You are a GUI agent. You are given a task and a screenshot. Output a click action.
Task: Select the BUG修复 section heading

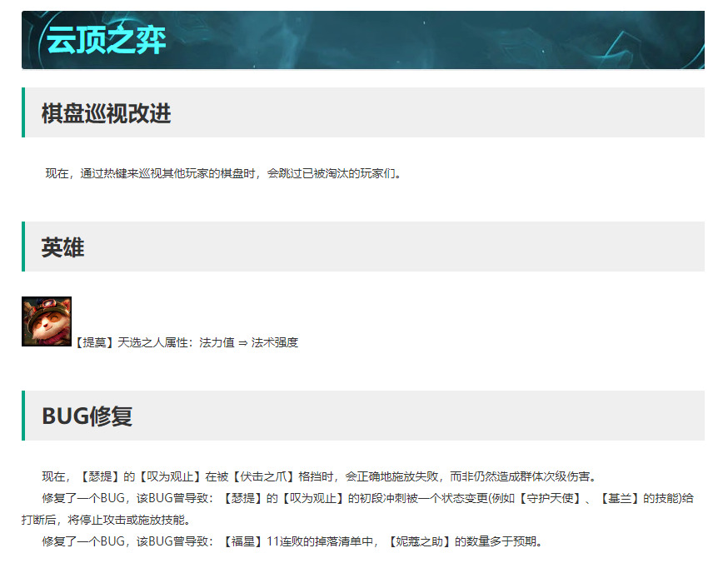point(87,416)
